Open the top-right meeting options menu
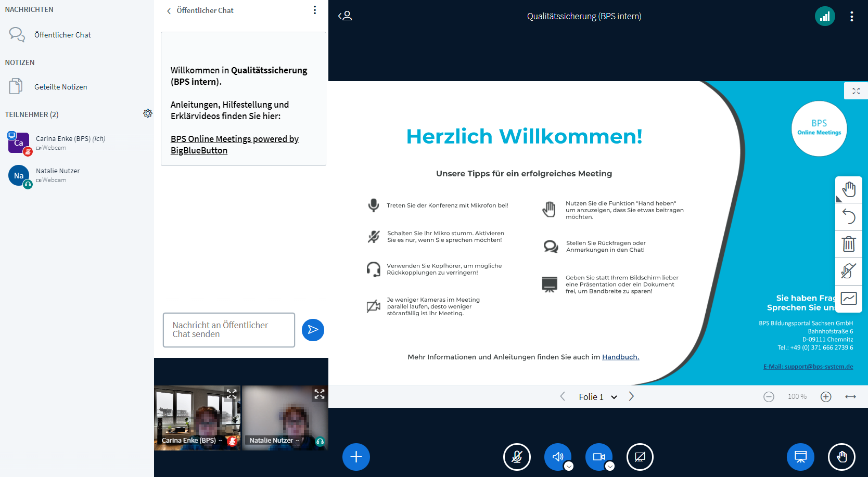Screen dimensions: 868x477 (x=852, y=16)
